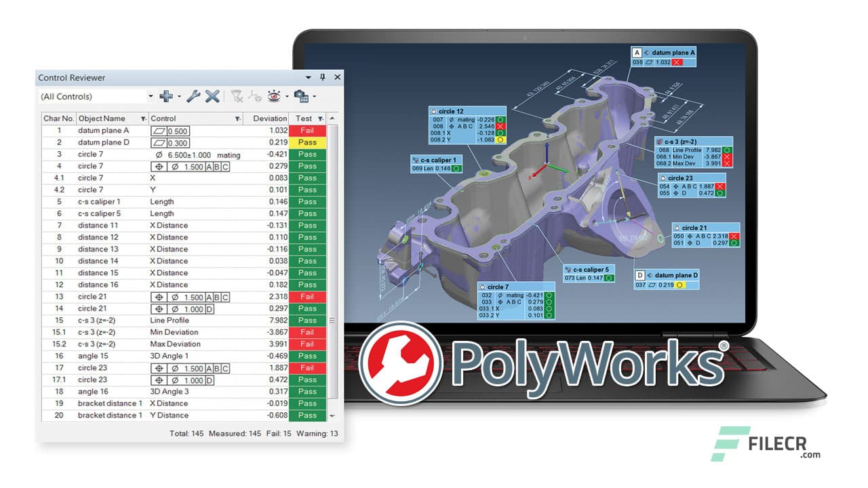Select the wrench edit-control icon

coord(193,97)
